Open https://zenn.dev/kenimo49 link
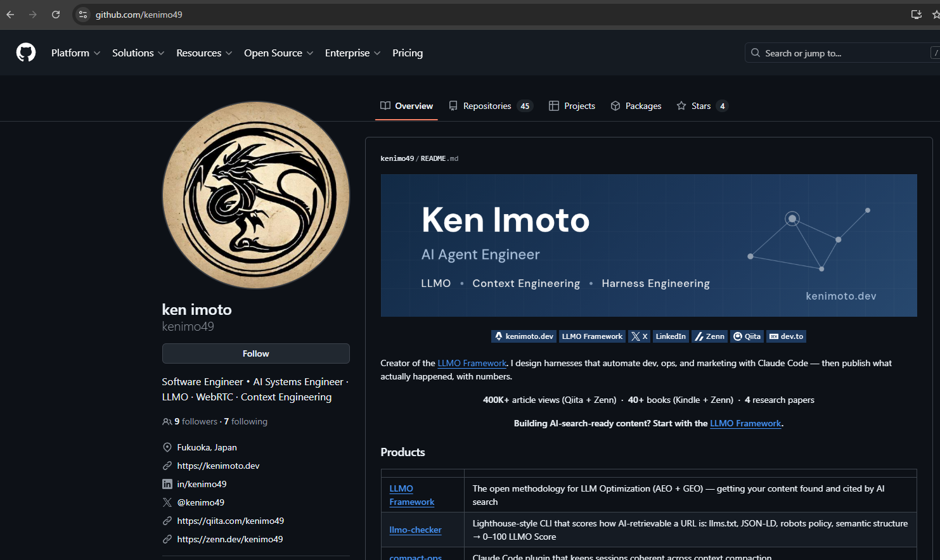This screenshot has width=940, height=560. [x=229, y=539]
